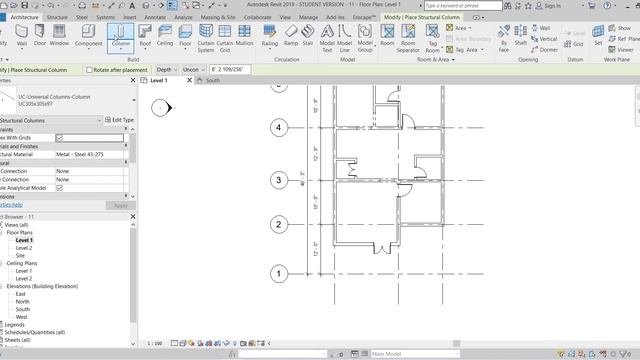Click the Vertical opening tool
The image size is (640, 360).
point(544,39)
